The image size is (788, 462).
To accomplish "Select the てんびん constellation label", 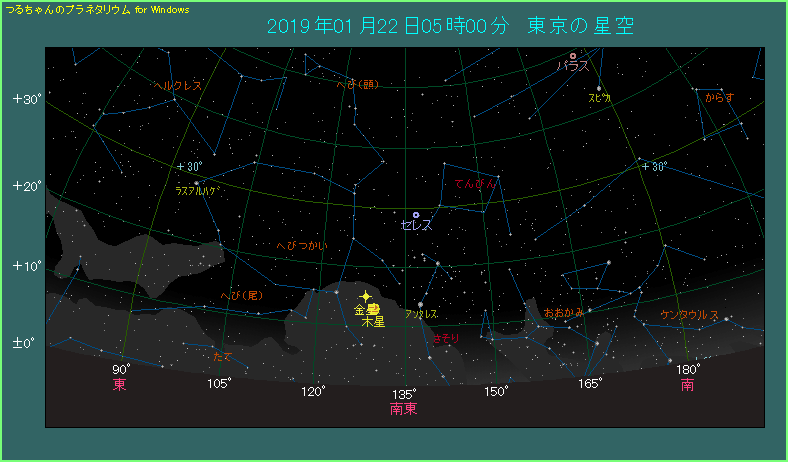I will (x=476, y=184).
